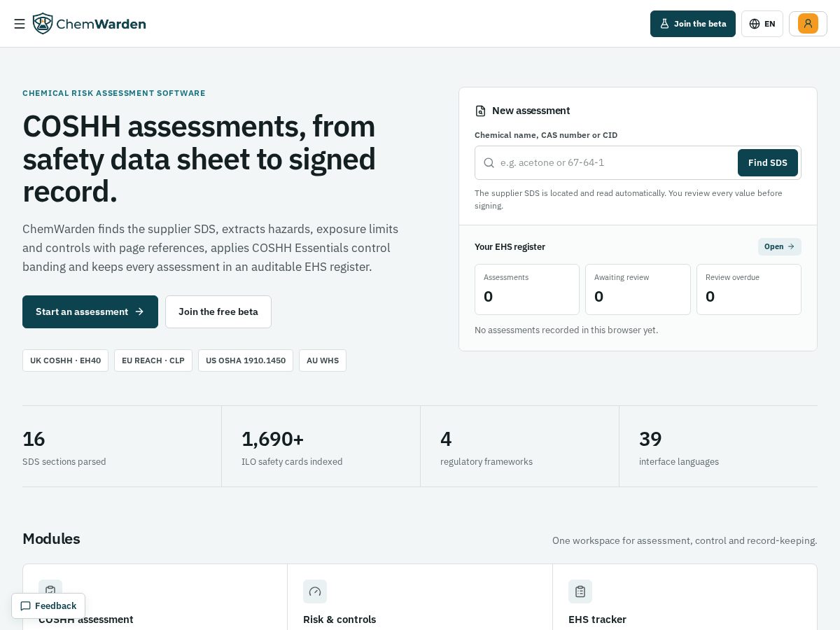840x630 pixels.
Task: Click the UK COSHH · EH40 tag
Action: (66, 360)
